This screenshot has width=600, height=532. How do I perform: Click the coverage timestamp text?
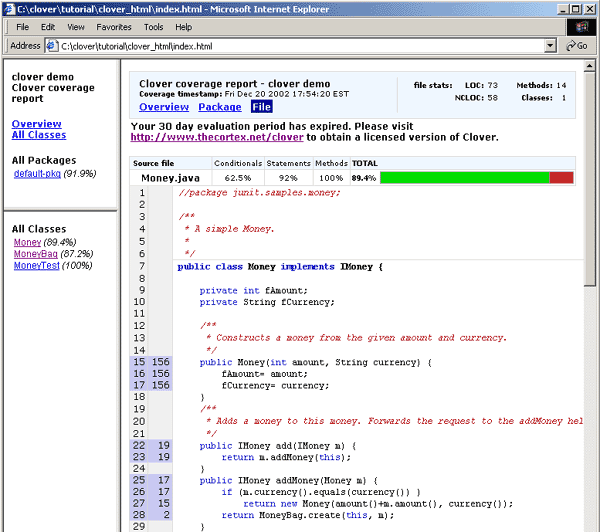click(x=244, y=94)
